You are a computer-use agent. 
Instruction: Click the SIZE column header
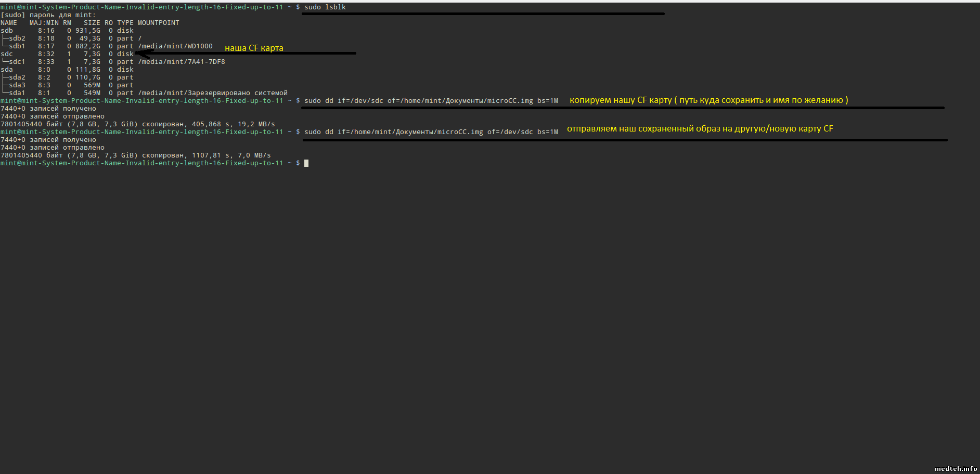tap(92, 23)
